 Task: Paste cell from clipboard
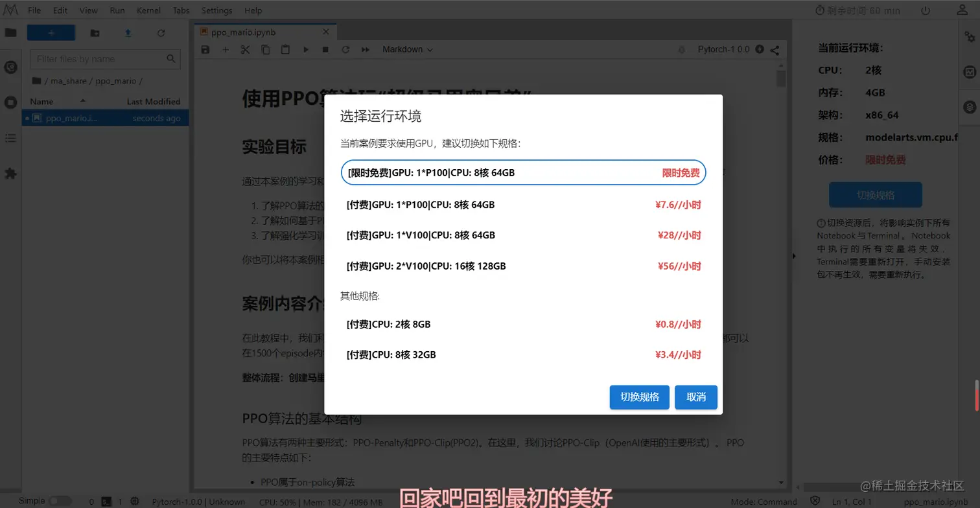pos(285,49)
